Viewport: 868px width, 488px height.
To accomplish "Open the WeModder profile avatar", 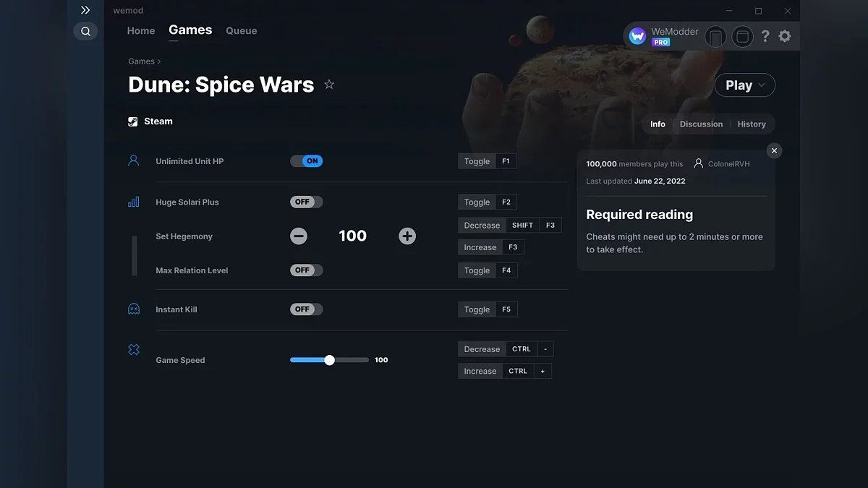I will [x=637, y=36].
